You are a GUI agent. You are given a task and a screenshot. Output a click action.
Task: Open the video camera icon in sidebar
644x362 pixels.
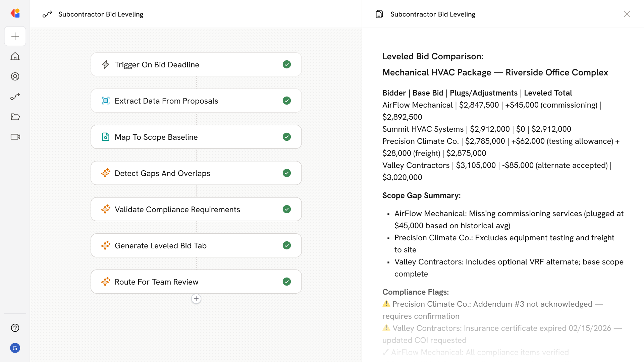[x=15, y=137]
